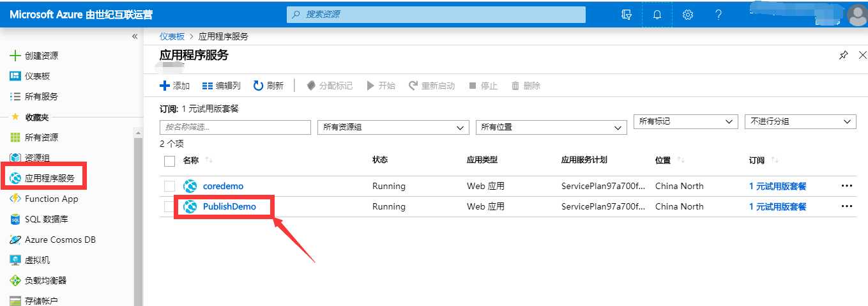Image resolution: width=868 pixels, height=306 pixels.
Task: Click the coredemo web app icon
Action: [190, 186]
